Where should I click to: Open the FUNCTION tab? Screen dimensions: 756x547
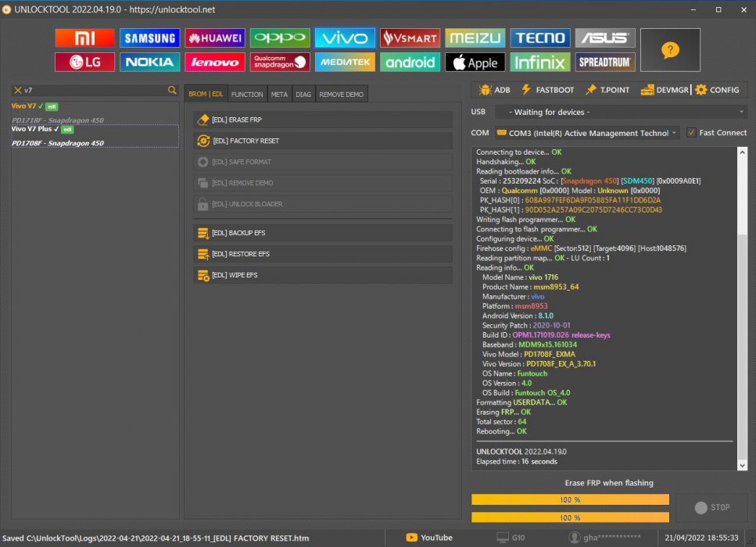click(247, 94)
